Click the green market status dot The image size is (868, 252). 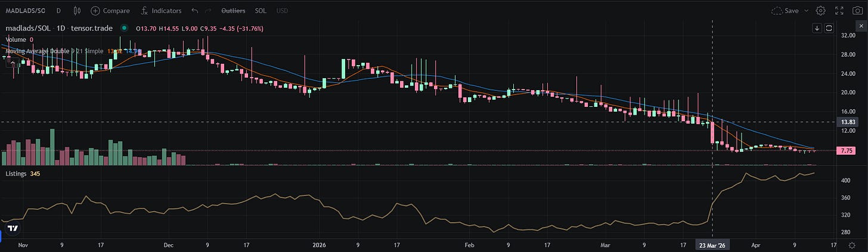coord(123,28)
